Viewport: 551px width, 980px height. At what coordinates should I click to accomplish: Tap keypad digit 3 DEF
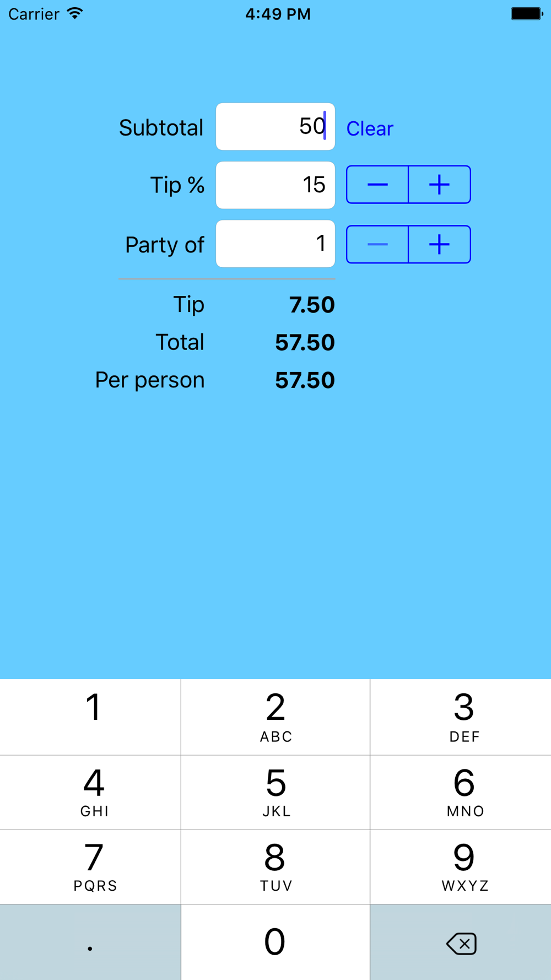tap(461, 717)
